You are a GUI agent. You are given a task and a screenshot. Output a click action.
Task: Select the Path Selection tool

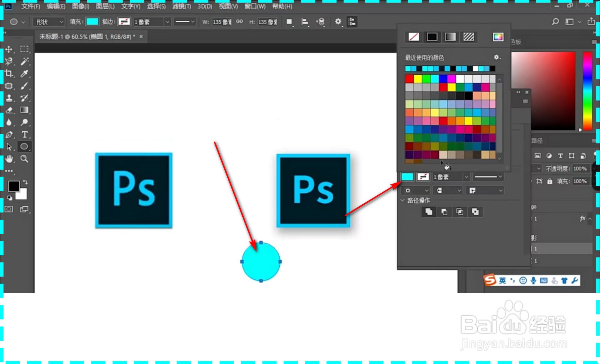9,147
